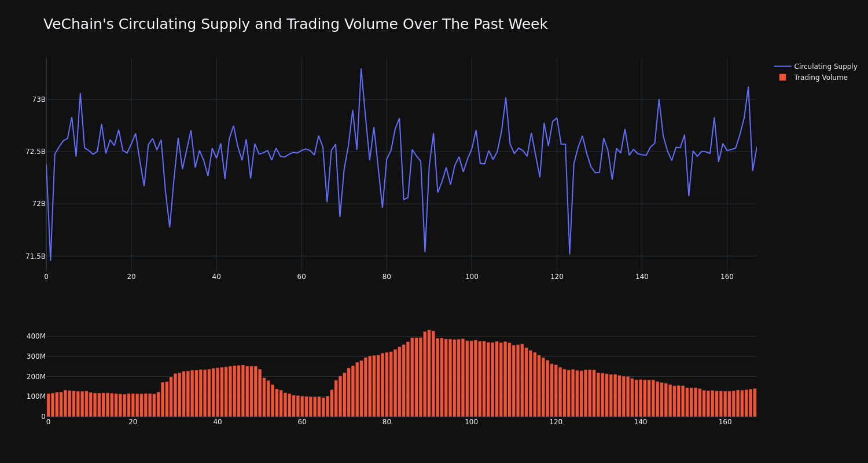
Task: Click the highest peak of the supply line
Action: tap(361, 69)
